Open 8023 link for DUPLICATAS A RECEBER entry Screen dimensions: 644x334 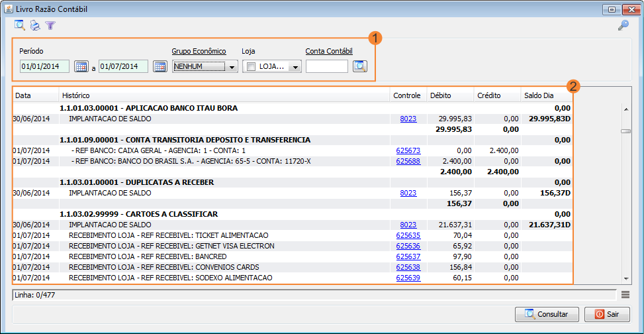pos(408,192)
